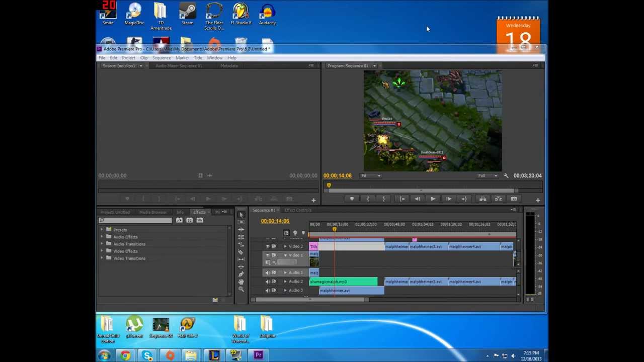Screen dimensions: 644x362
Task: Open Google Chrome from the taskbar
Action: [125, 356]
